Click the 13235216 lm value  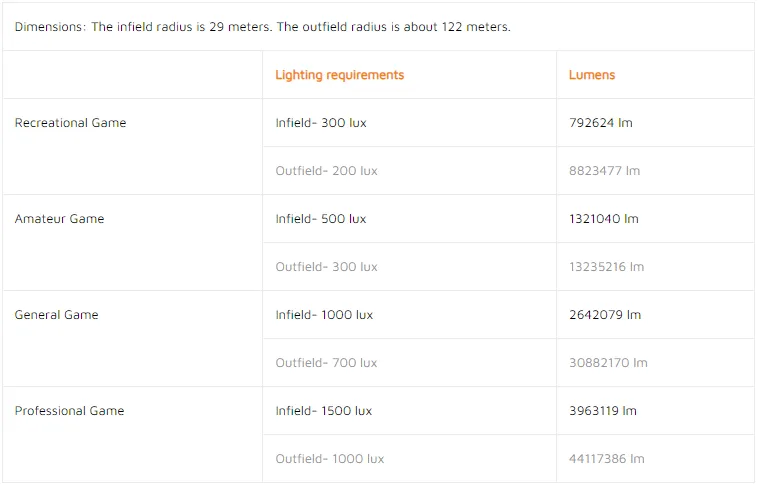coord(607,267)
